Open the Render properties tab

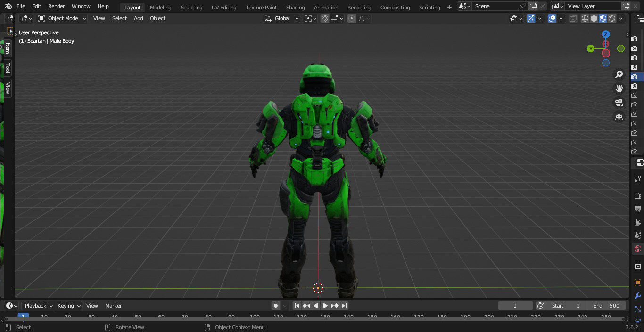coord(638,195)
